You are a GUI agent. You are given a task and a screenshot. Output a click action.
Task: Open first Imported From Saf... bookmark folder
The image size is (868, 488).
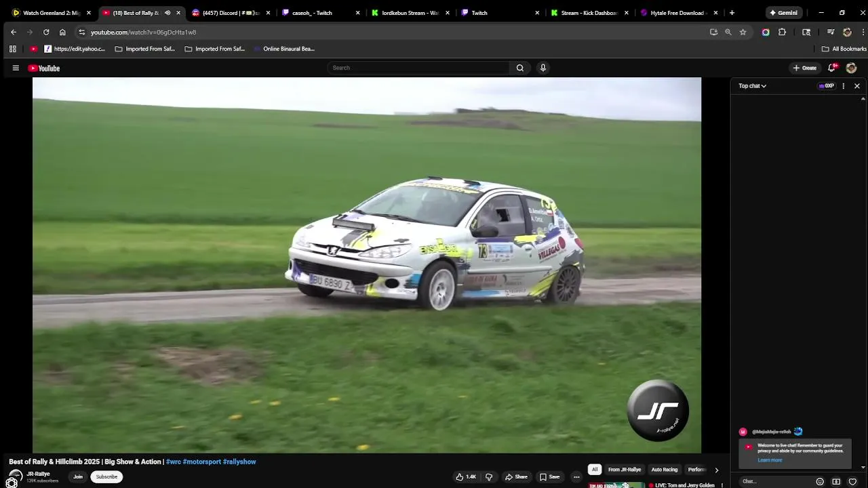point(145,49)
